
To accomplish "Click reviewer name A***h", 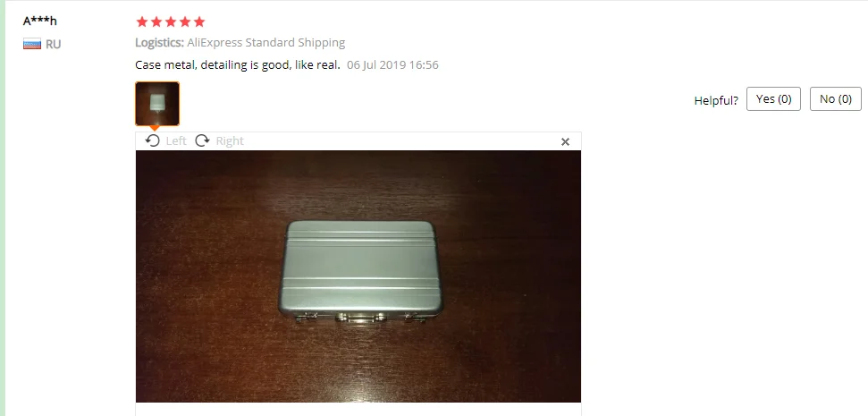I will pyautogui.click(x=40, y=21).
